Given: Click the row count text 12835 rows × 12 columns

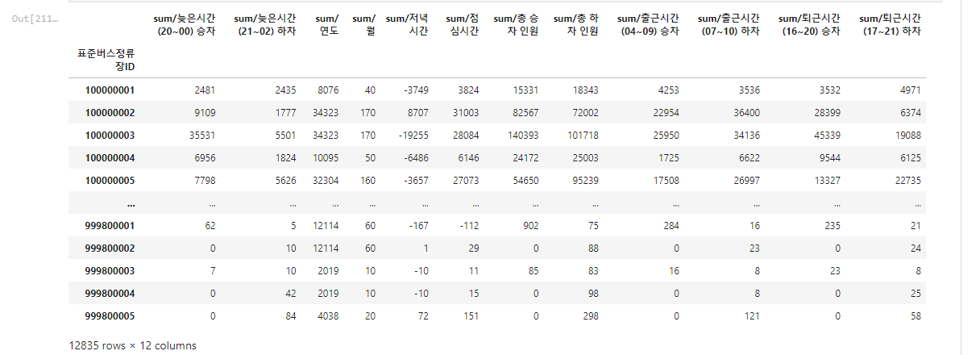Looking at the screenshot, I should pyautogui.click(x=132, y=345).
